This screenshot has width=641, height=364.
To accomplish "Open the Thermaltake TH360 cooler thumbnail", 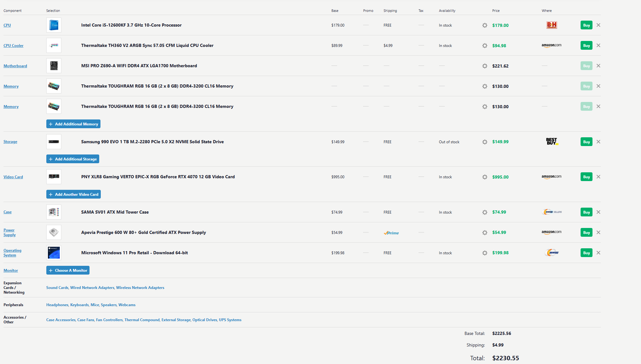I will (x=54, y=45).
